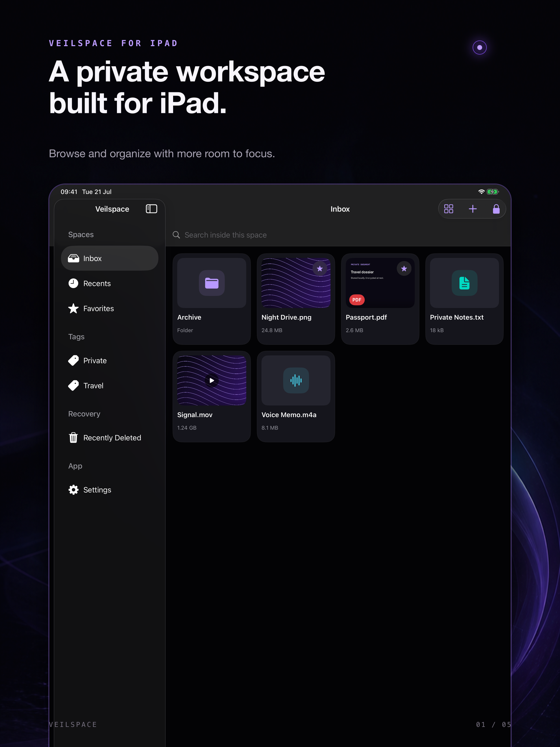This screenshot has width=560, height=747.
Task: Click the Inbox tray icon in sidebar
Action: coord(73,258)
